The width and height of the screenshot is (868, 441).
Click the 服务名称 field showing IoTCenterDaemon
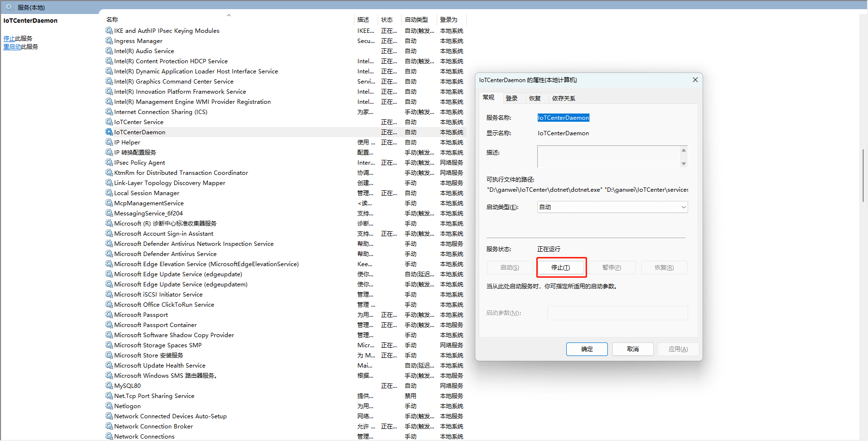pos(563,118)
